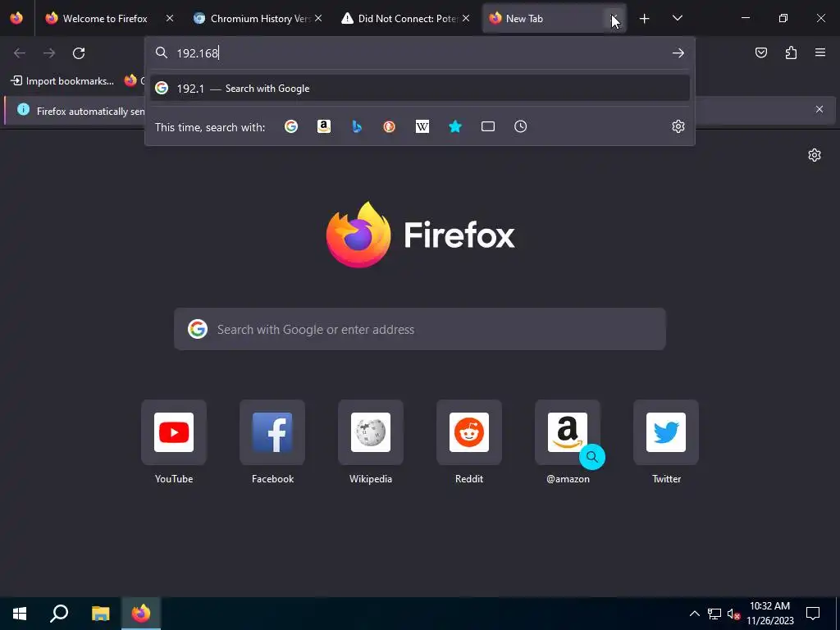Expand the list all tabs chevron
Image resolution: width=840 pixels, height=630 pixels.
[677, 19]
